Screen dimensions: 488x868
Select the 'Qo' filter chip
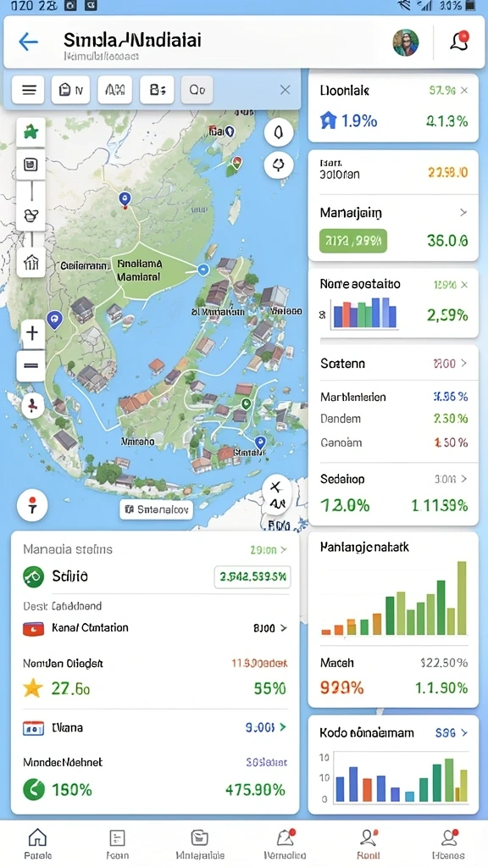(x=197, y=90)
